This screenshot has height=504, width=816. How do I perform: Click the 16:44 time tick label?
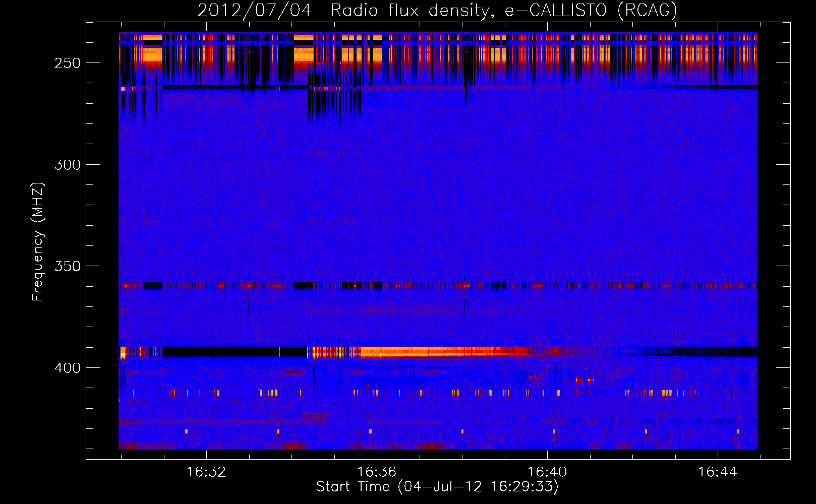pos(718,472)
